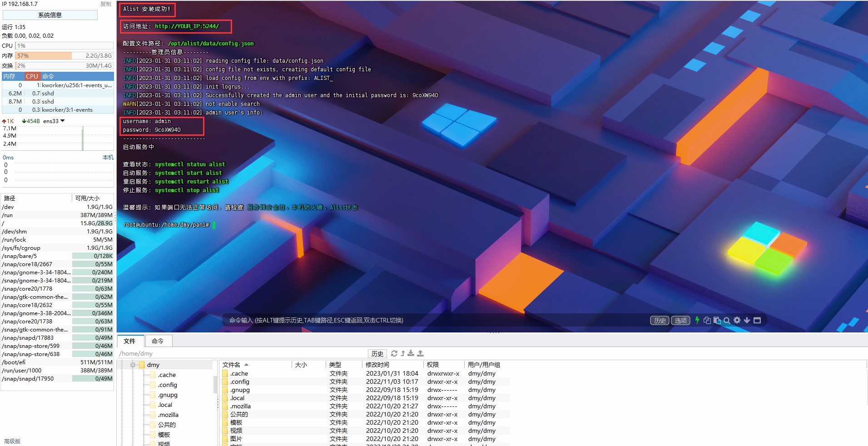Collapse the dmy tree node
Viewport: 868px width, 446px height.
point(133,365)
